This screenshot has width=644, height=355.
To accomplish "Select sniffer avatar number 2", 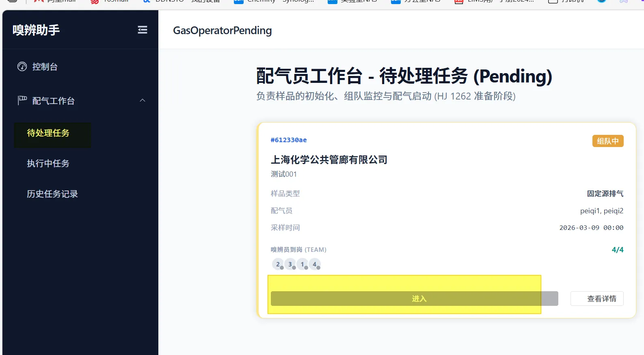I will pos(278,264).
